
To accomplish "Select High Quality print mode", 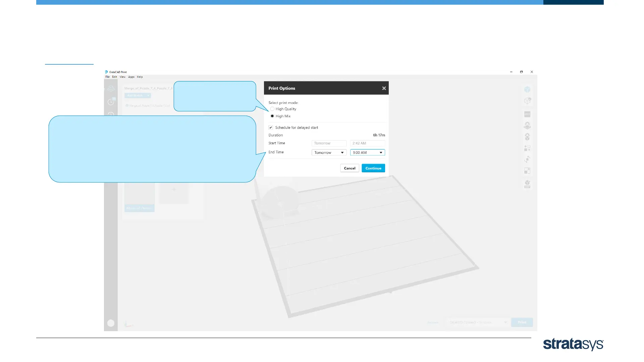I will pyautogui.click(x=272, y=109).
